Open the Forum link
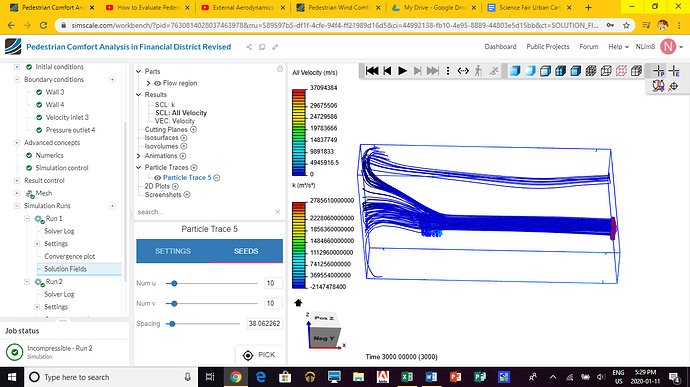 coord(589,47)
